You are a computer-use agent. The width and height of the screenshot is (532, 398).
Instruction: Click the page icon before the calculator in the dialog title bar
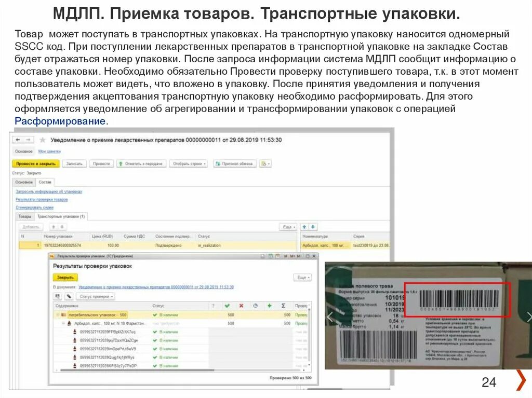tap(262, 256)
